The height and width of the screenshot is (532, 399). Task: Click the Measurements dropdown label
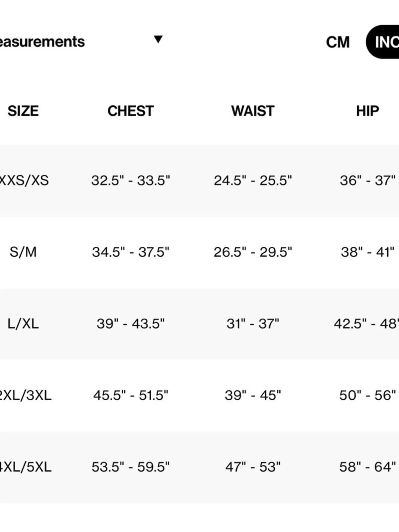pos(42,42)
